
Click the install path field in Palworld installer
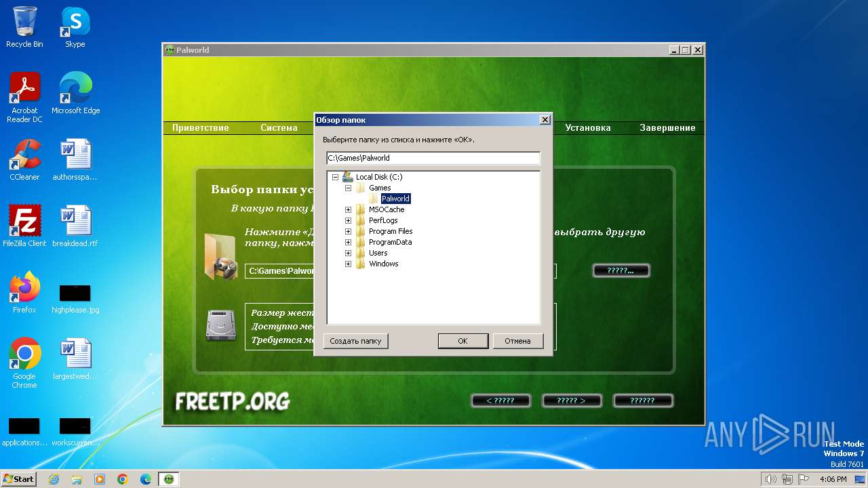click(400, 271)
